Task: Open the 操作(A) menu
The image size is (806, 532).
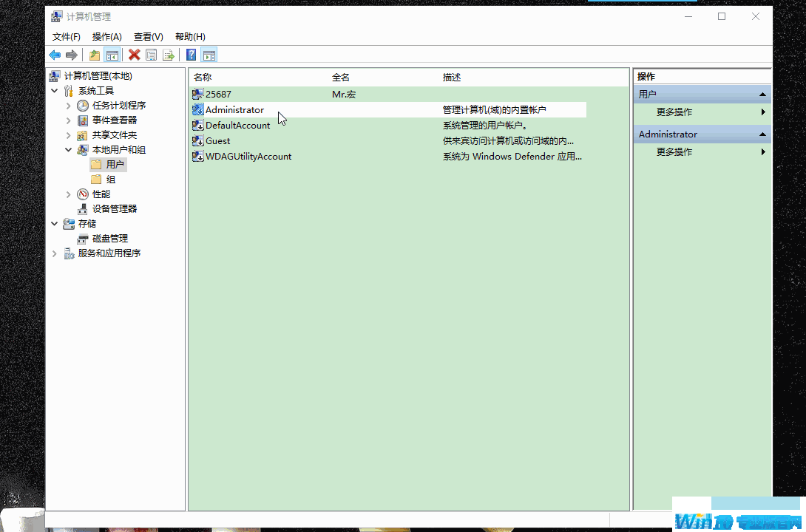Action: (106, 36)
